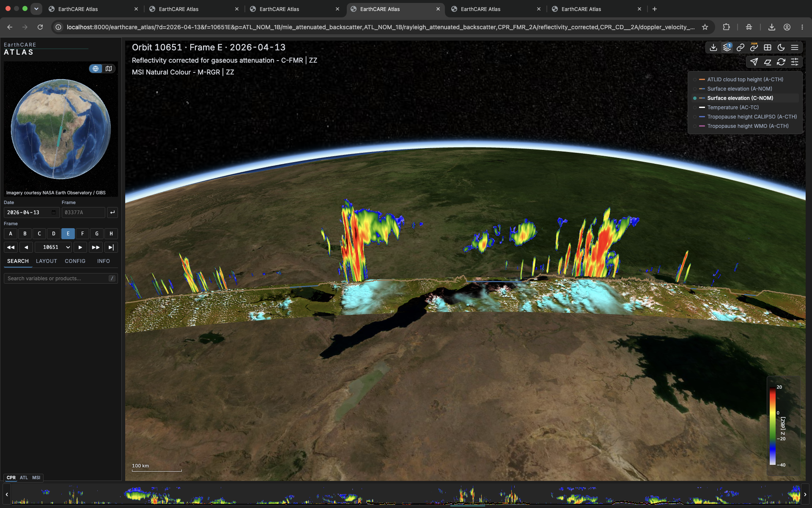This screenshot has width=812, height=508.
Task: Select the MSI instrument tab on timeline
Action: click(x=36, y=478)
